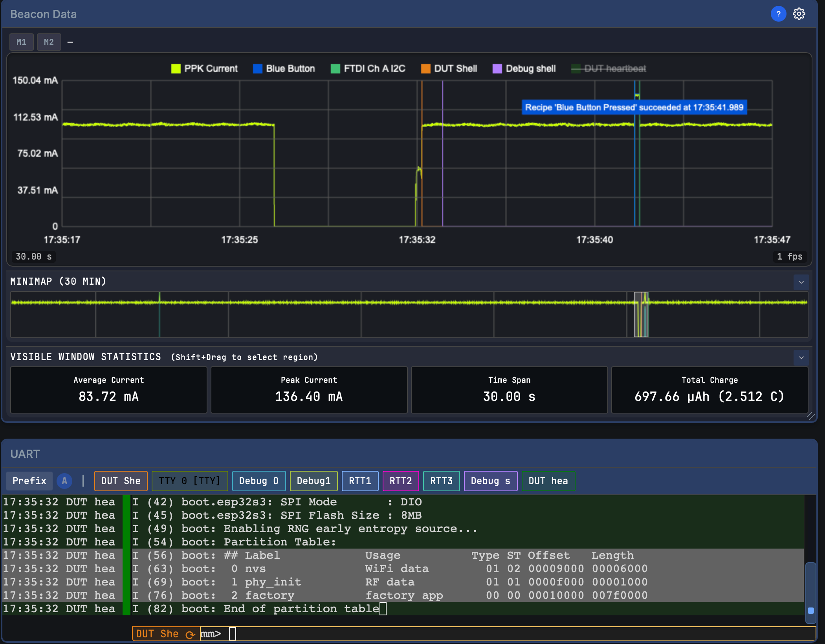This screenshot has width=825, height=644.
Task: Select the M2 marker button
Action: tap(49, 42)
